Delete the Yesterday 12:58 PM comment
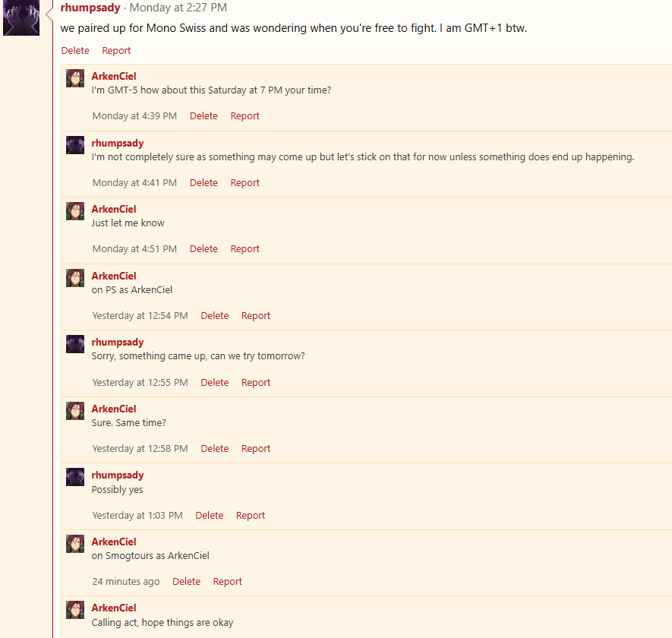The image size is (672, 638). click(214, 448)
